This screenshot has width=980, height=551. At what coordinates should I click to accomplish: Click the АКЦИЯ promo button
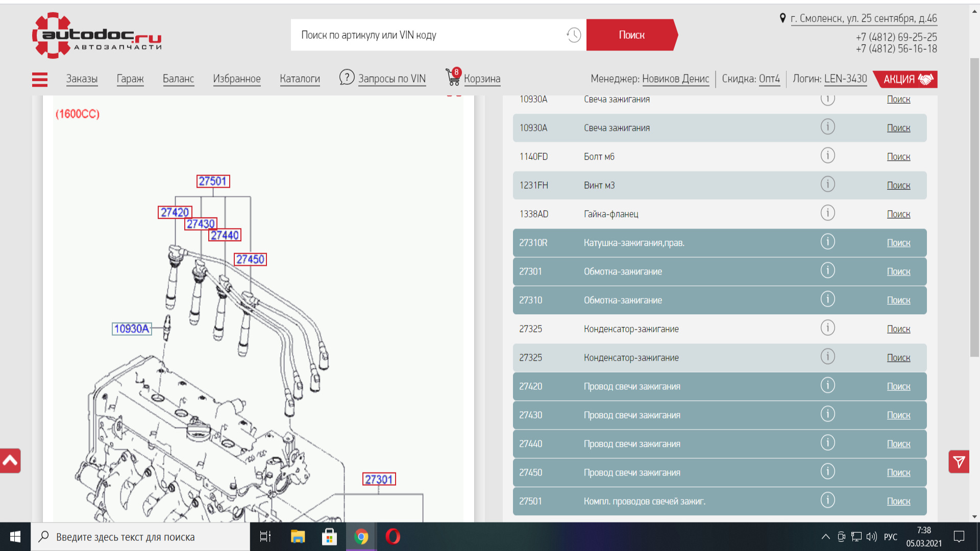(x=906, y=79)
